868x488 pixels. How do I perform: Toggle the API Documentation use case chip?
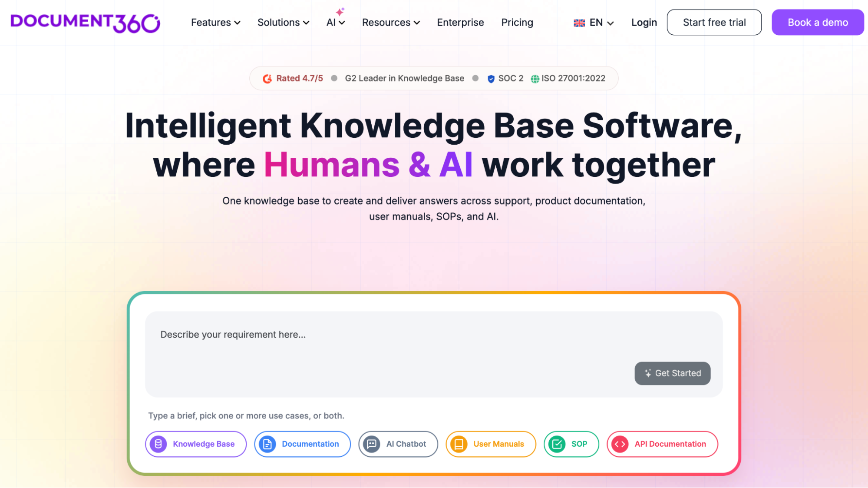click(663, 444)
